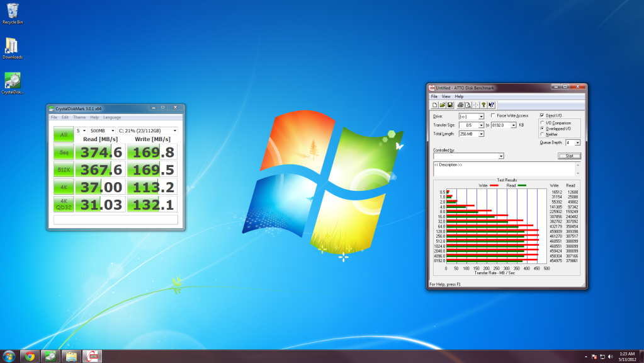Click the Print icon in ATTO toolbar

click(460, 105)
